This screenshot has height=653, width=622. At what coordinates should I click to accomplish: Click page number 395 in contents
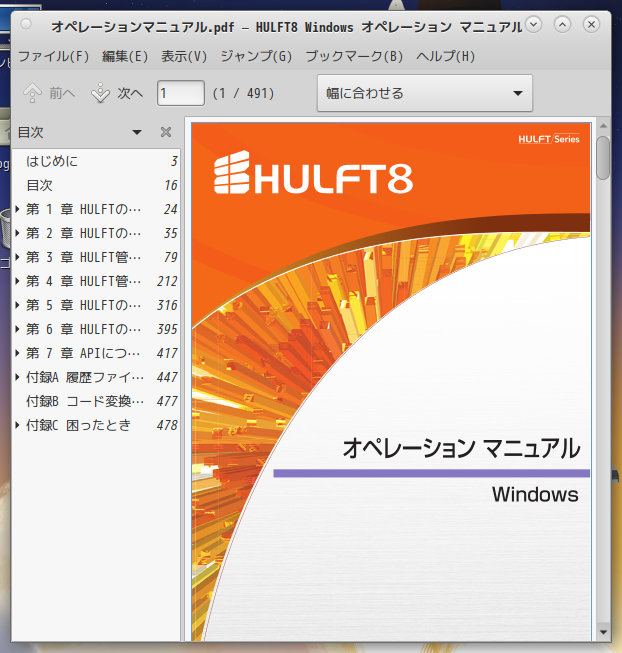click(x=167, y=329)
